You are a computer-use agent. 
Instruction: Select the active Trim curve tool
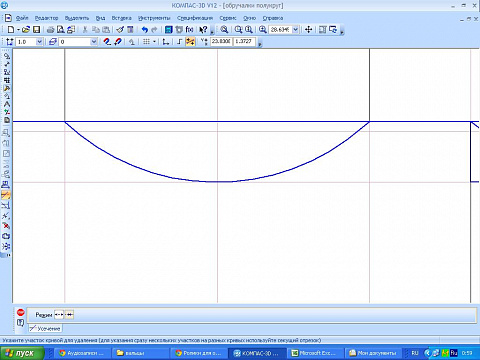point(6,195)
